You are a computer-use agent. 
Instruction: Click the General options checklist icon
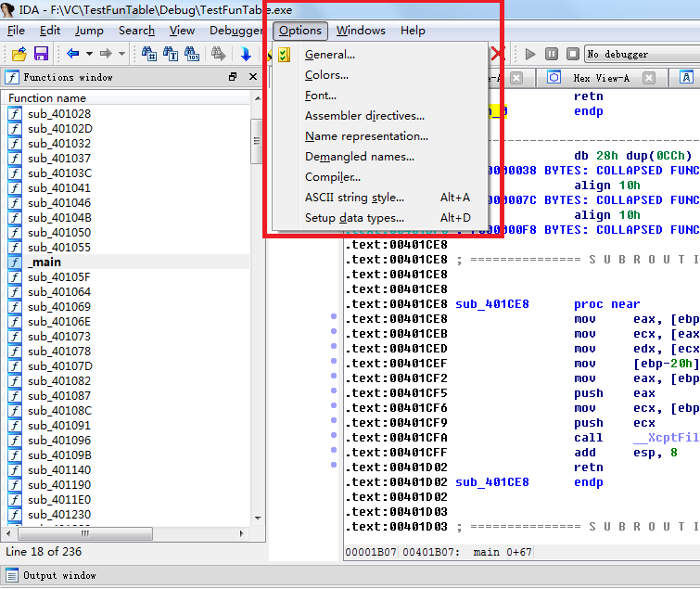284,55
